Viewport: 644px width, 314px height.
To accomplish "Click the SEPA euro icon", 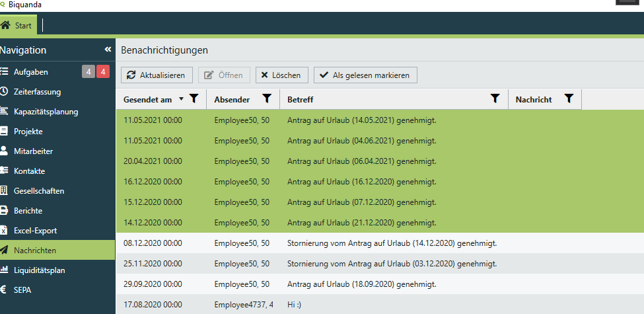I will [5, 290].
